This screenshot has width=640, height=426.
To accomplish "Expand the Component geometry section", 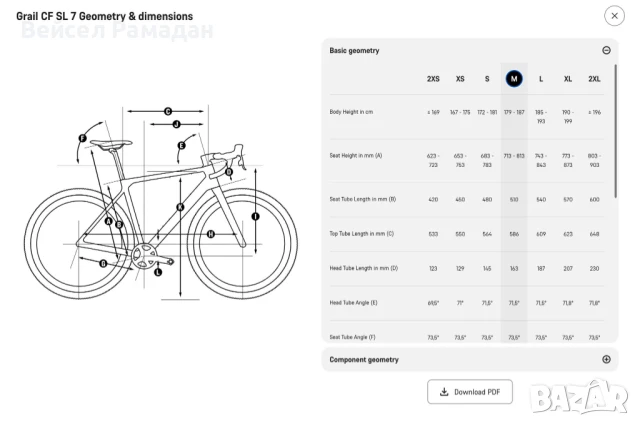I will point(606,359).
